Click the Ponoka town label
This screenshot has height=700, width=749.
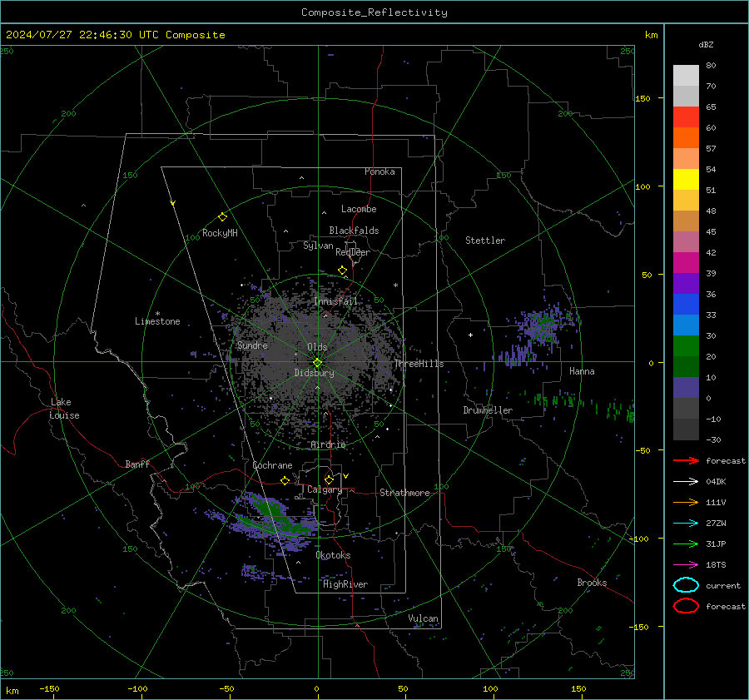379,171
